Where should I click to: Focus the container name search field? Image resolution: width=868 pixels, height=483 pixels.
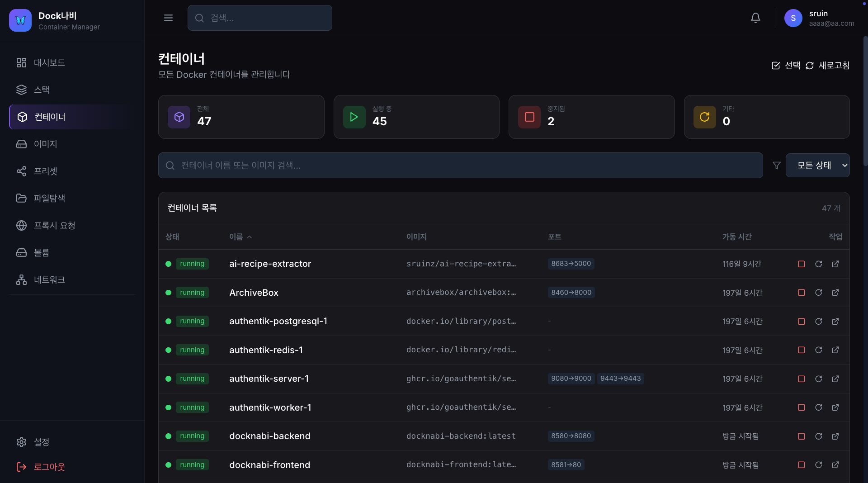pyautogui.click(x=460, y=166)
